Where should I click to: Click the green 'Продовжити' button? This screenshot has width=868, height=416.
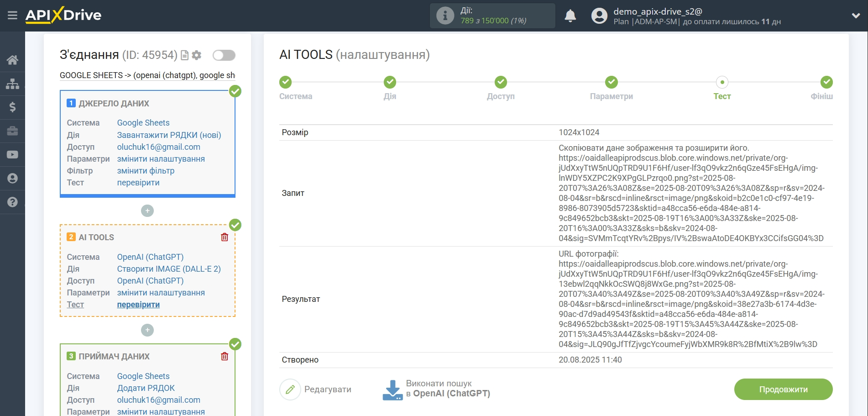point(783,390)
